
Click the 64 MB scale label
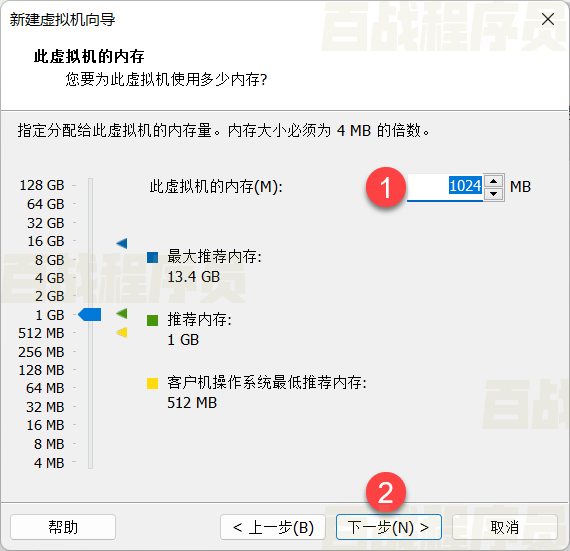[x=45, y=388]
